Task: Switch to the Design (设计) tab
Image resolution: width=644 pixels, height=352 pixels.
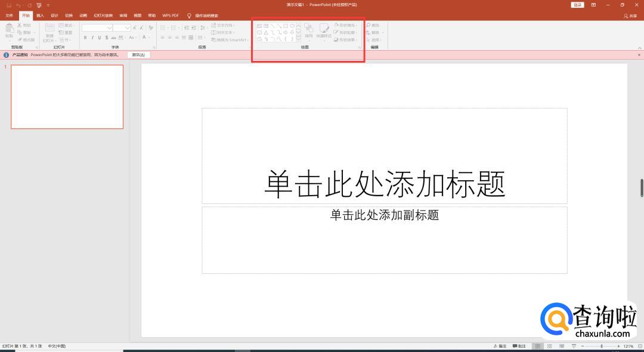Action: [x=54, y=16]
